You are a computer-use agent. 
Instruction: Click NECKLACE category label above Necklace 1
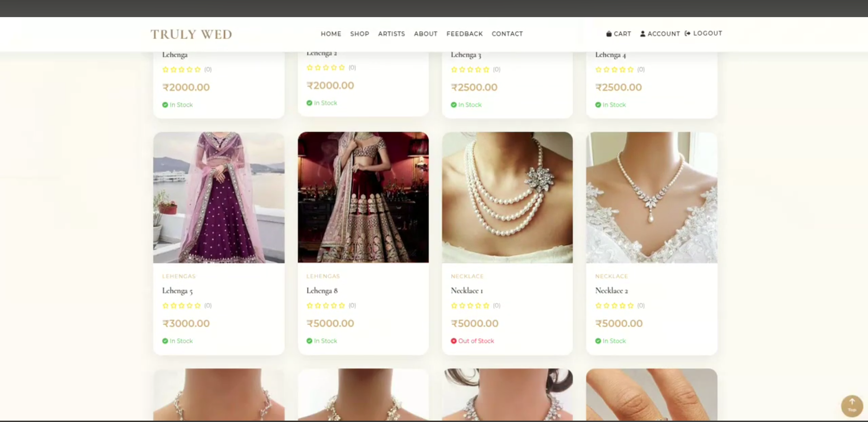[467, 276]
